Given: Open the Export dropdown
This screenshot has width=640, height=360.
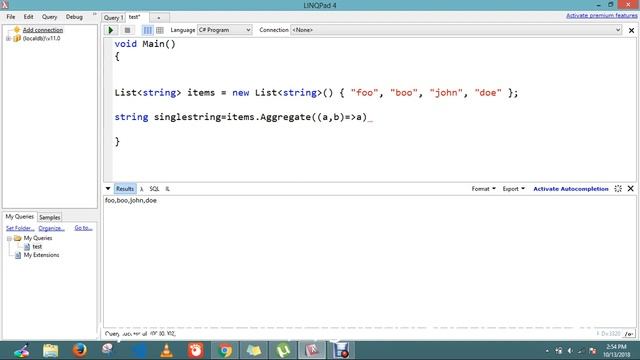Looking at the screenshot, I should point(513,189).
